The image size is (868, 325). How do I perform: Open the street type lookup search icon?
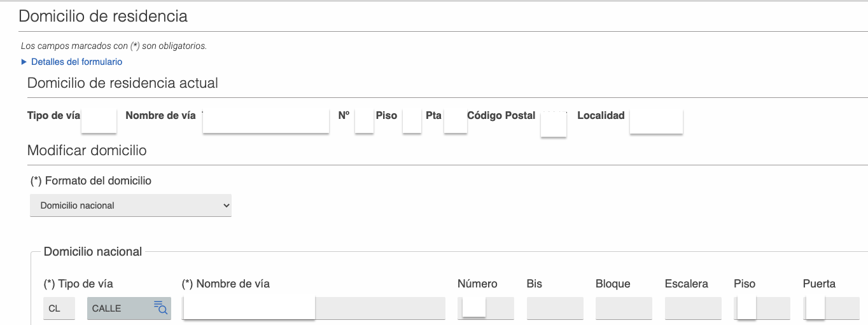(x=160, y=308)
